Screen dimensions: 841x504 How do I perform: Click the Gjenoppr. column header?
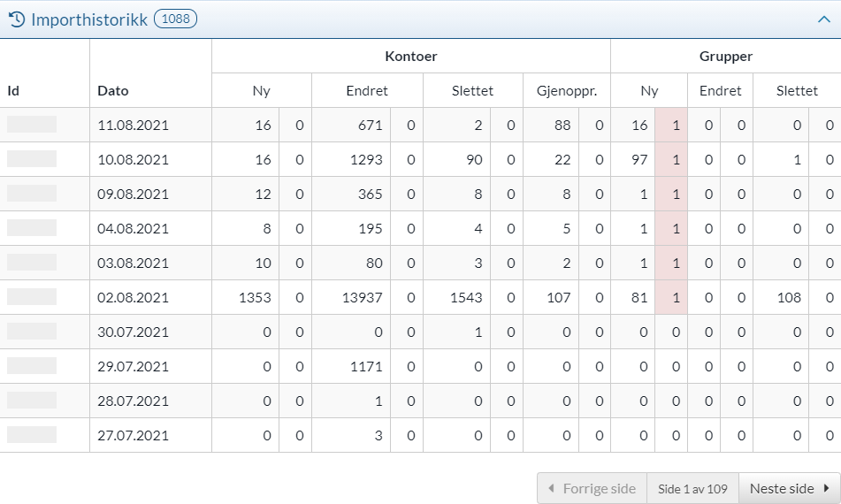[x=566, y=90]
